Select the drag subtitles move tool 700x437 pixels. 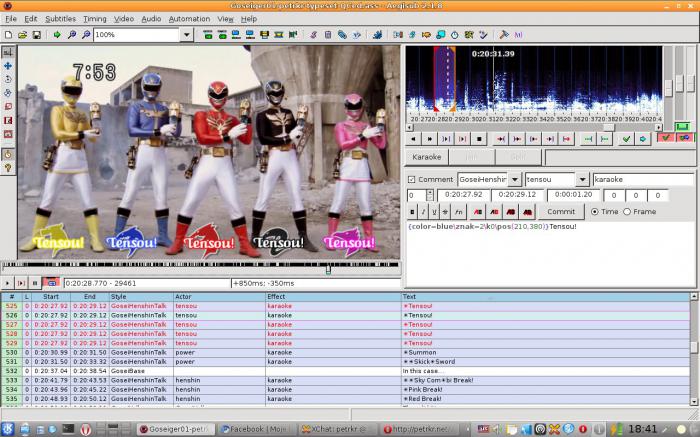pos(8,66)
